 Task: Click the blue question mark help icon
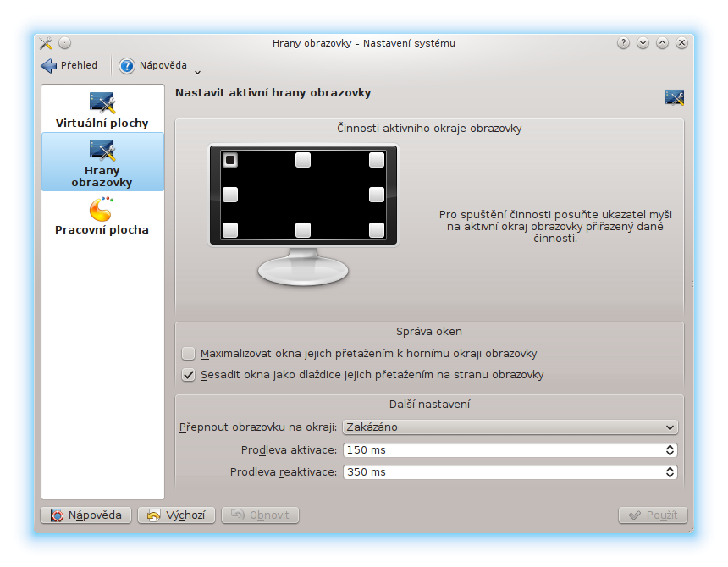tap(127, 66)
